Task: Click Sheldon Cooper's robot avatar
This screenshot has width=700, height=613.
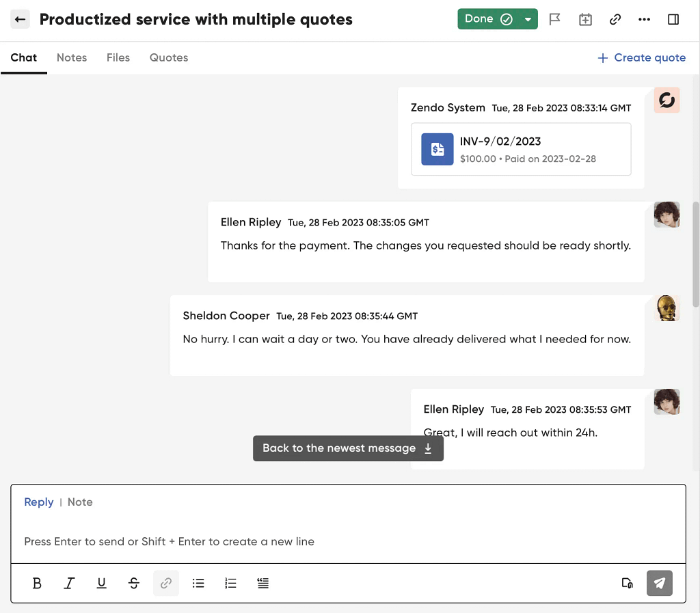Action: coord(667,308)
